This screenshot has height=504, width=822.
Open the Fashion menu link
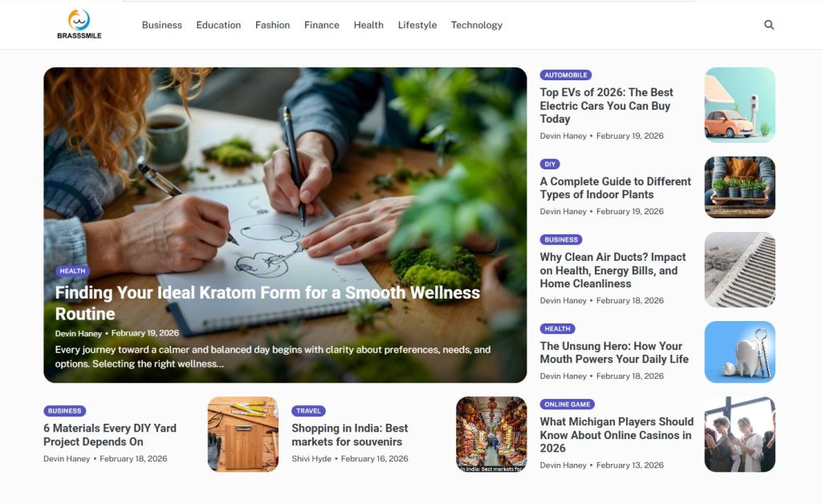pos(273,25)
